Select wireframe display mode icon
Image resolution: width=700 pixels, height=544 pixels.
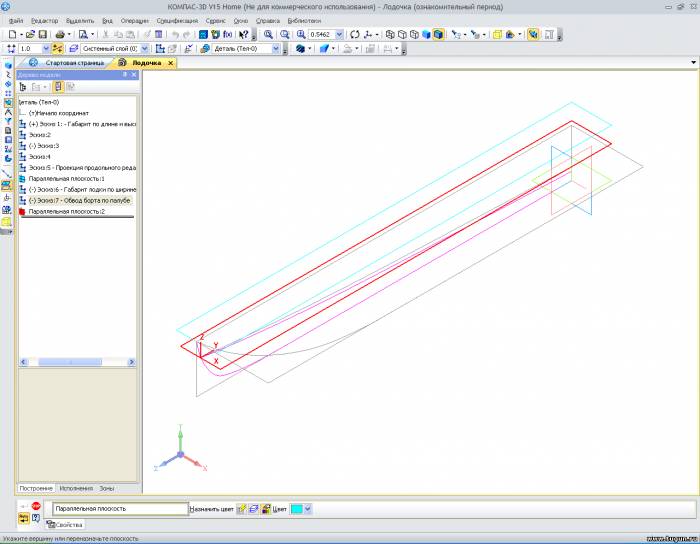[390, 34]
